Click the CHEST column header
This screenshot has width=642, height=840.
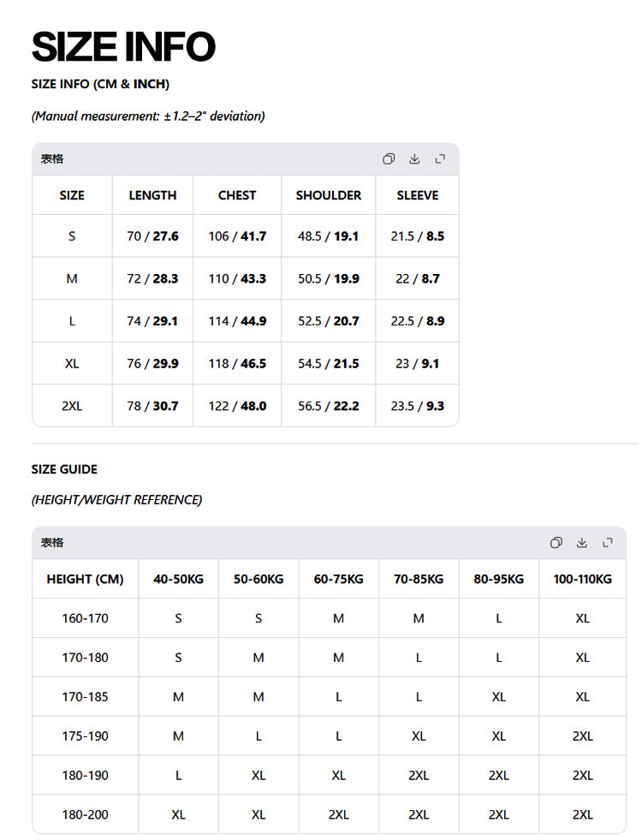tap(237, 195)
